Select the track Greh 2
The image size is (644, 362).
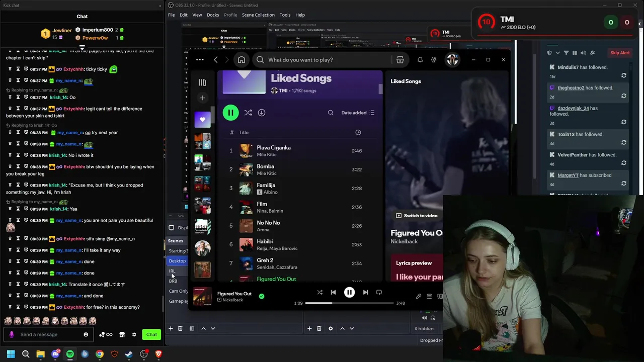pos(301,263)
